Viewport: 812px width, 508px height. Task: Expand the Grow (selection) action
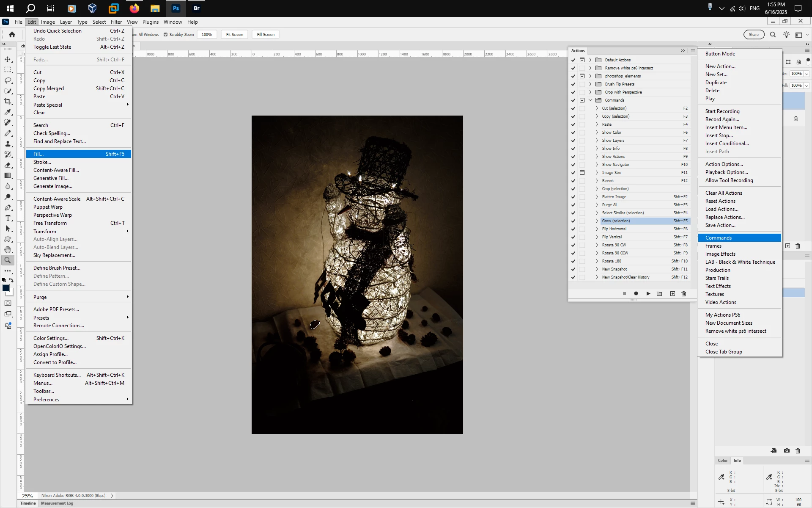[597, 221]
